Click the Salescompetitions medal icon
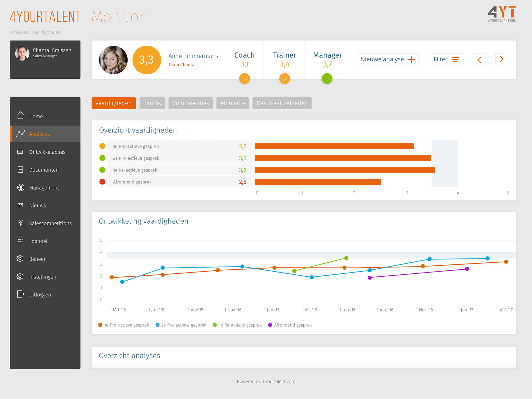532x399 pixels. point(20,223)
